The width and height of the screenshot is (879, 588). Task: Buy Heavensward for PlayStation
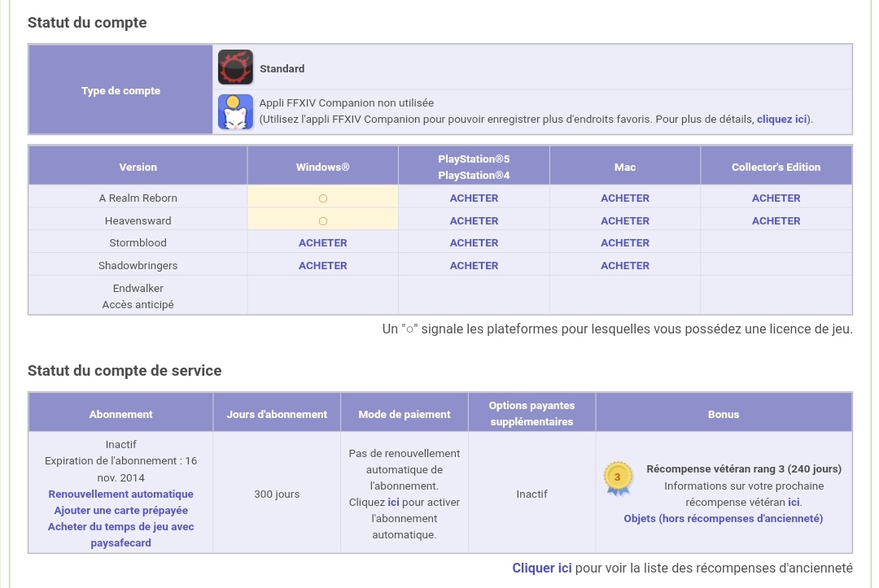point(474,220)
